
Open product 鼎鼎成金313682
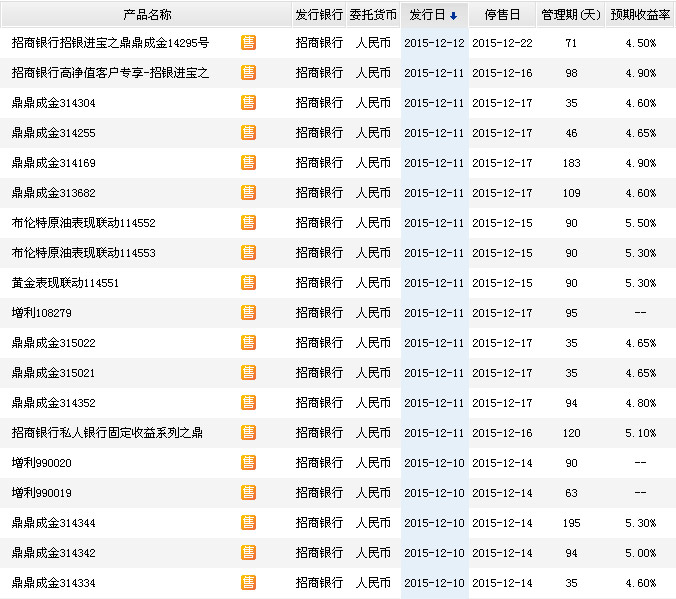click(x=53, y=193)
